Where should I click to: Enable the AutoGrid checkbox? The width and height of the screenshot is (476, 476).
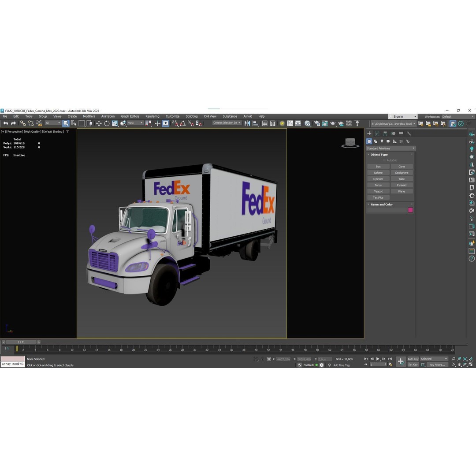[x=384, y=160]
